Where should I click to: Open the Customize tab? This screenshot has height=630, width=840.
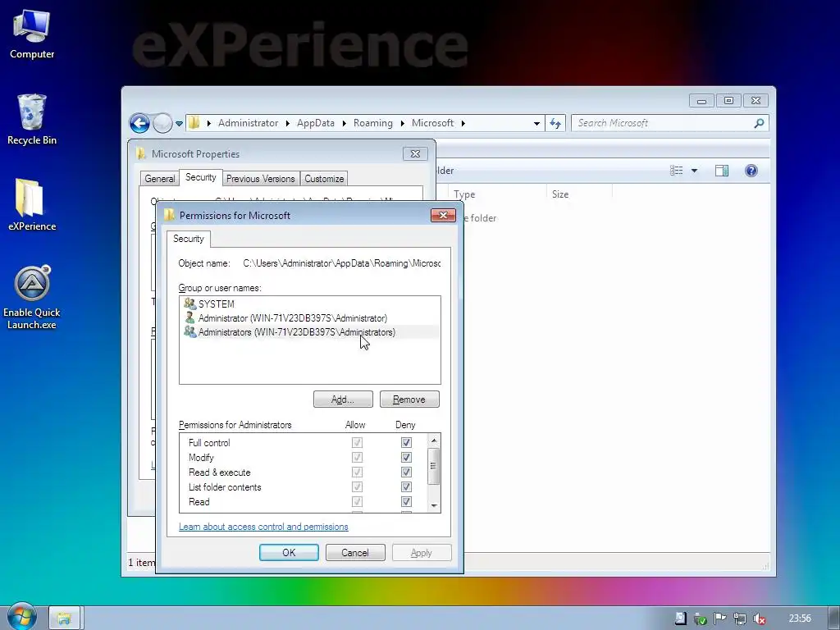(324, 178)
